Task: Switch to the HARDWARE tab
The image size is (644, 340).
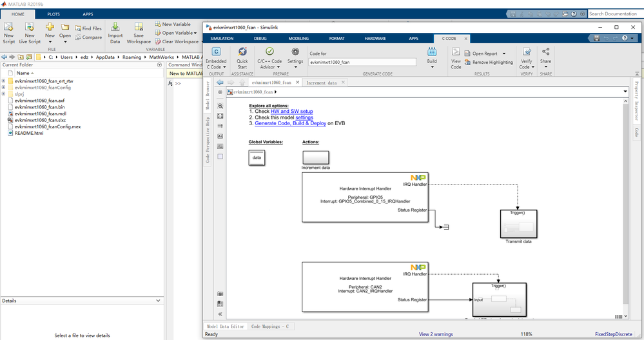Action: (375, 39)
